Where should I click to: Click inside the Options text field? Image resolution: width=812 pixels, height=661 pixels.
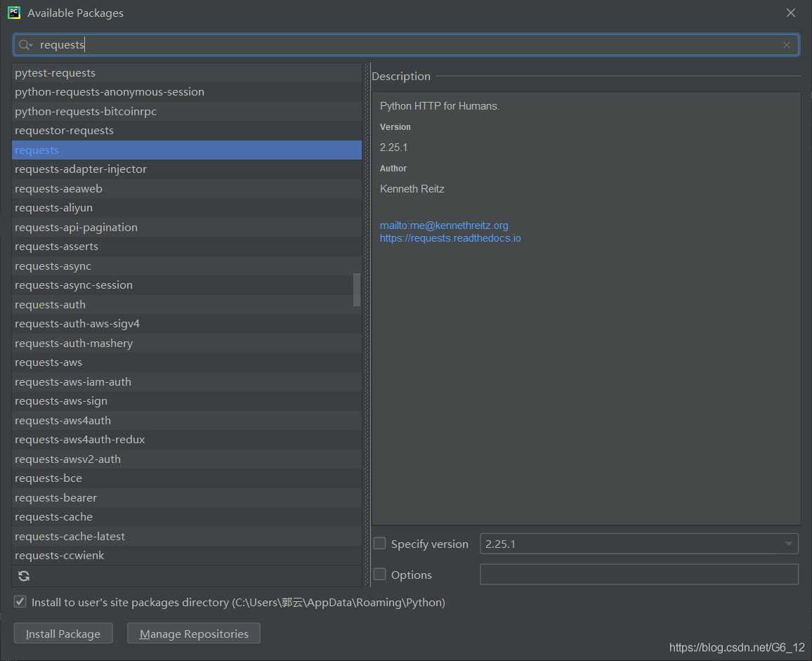tap(639, 575)
